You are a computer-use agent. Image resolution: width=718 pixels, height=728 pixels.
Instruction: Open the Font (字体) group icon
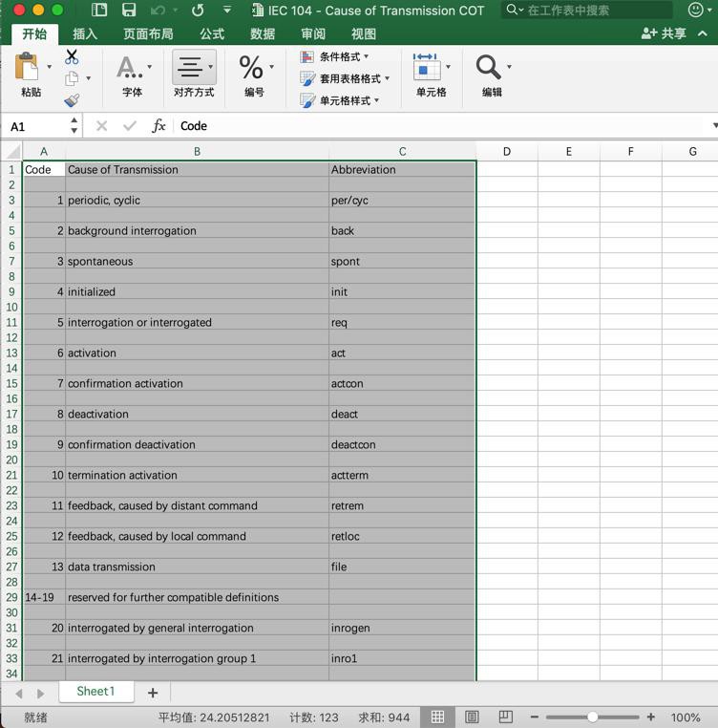click(130, 68)
